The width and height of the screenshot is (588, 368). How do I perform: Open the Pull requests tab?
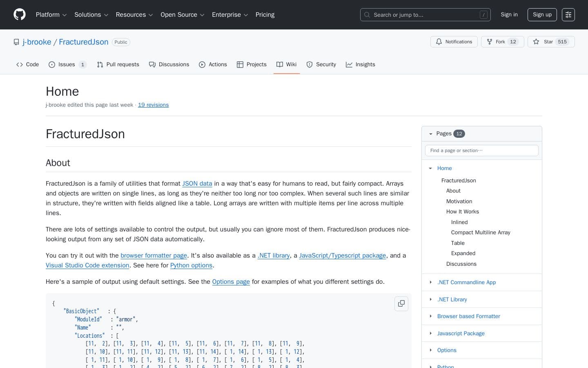[x=118, y=65]
